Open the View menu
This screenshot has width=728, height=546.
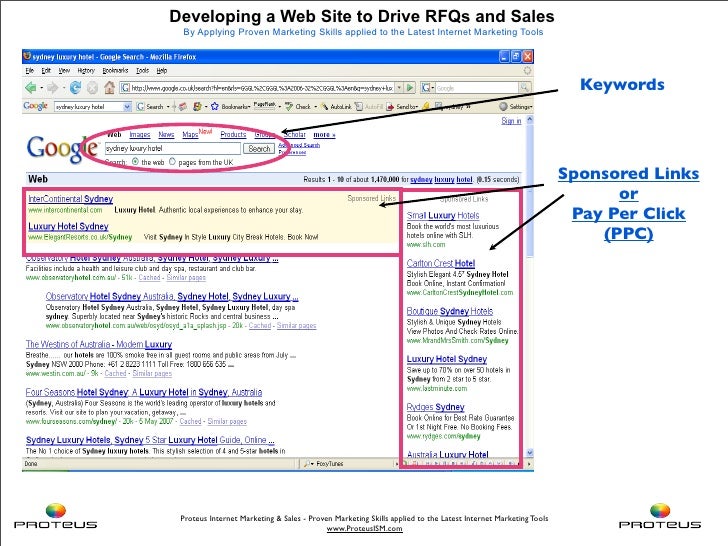point(64,71)
